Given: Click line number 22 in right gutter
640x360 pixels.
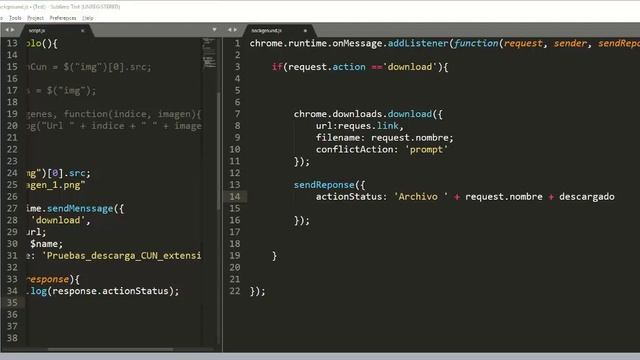Looking at the screenshot, I should (x=235, y=291).
